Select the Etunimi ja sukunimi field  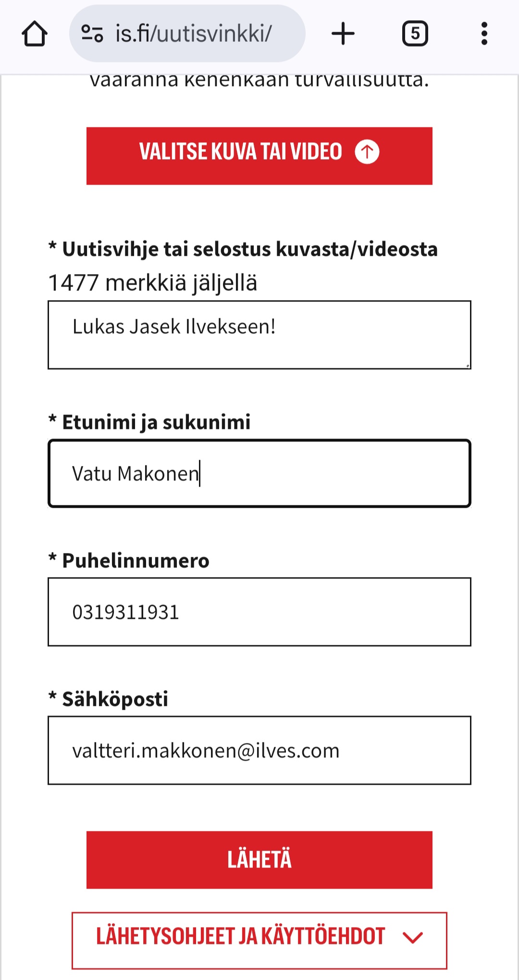point(259,474)
